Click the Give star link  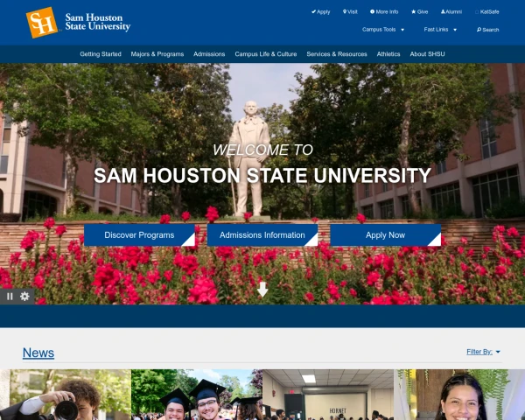point(420,11)
